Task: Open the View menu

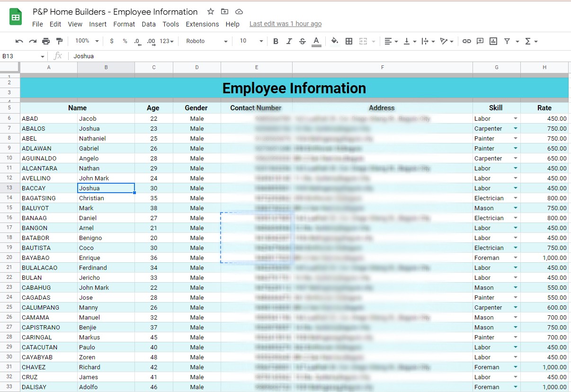Action: (75, 24)
